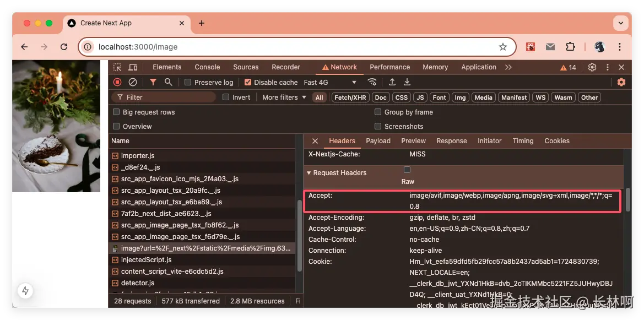This screenshot has height=320, width=644.
Task: Click the browser forward arrow
Action: [44, 47]
